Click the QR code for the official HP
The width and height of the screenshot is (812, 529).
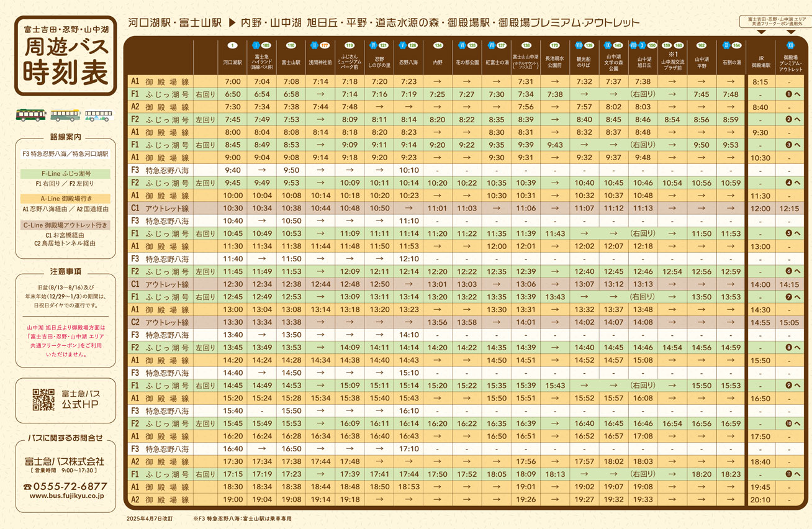point(43,400)
